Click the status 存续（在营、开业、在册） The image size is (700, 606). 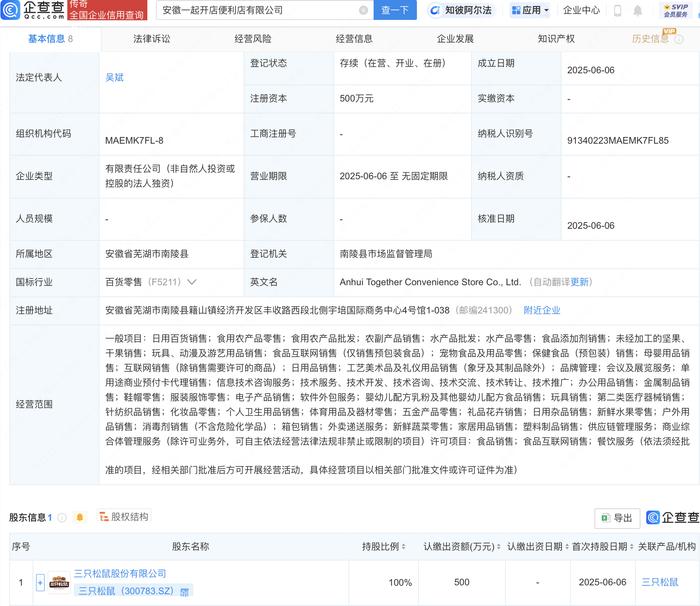392,63
